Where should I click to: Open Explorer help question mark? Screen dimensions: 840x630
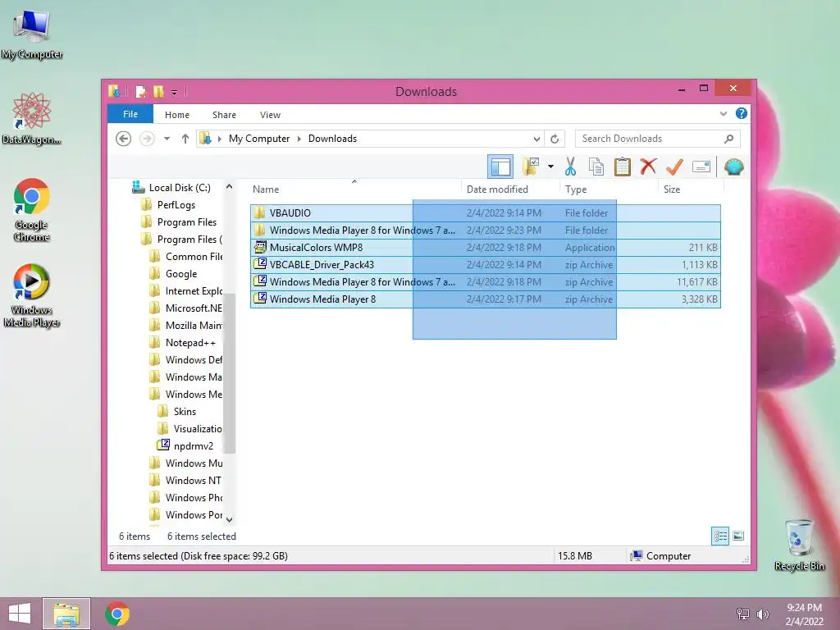coord(742,113)
